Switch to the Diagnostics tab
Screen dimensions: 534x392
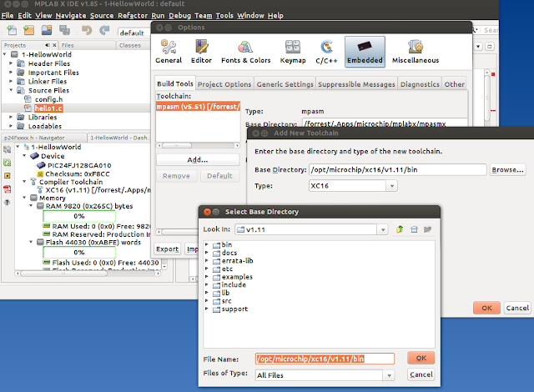420,84
